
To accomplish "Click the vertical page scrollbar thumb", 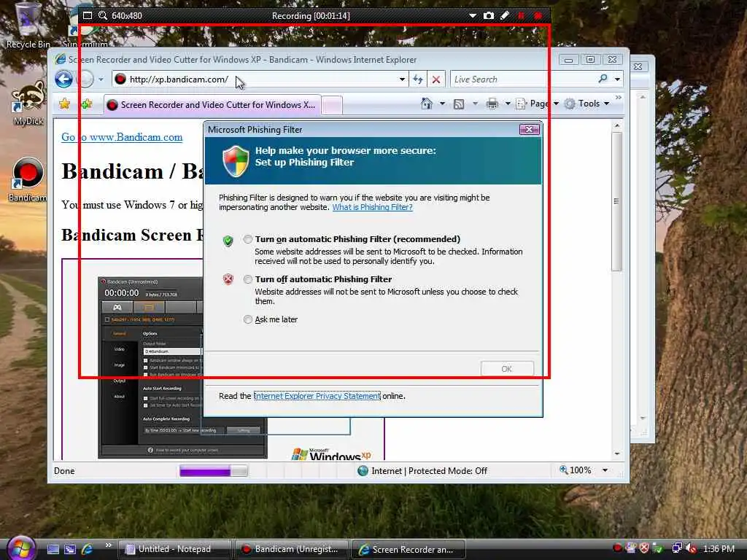I will (x=616, y=201).
